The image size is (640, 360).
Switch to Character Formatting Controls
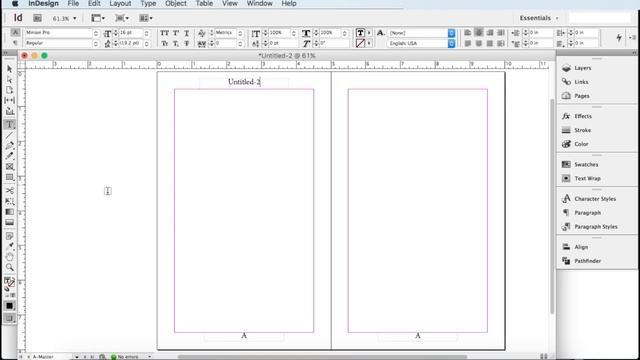(15, 33)
